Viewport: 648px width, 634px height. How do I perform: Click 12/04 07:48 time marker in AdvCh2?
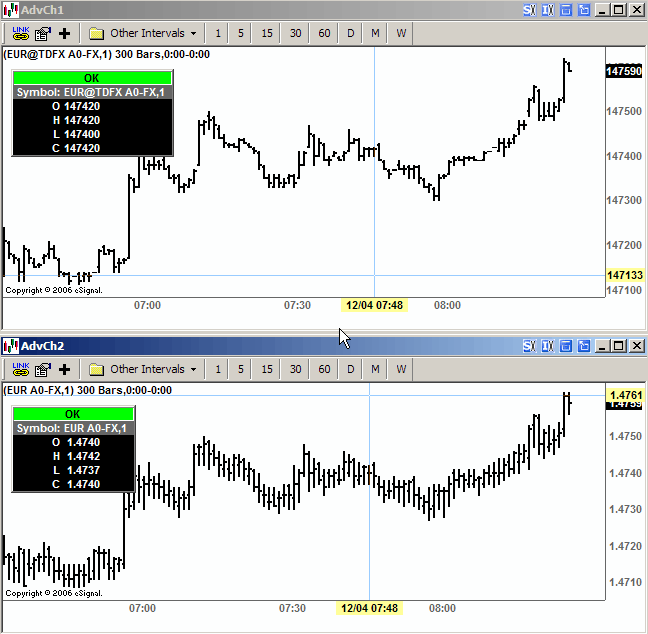pos(369,608)
